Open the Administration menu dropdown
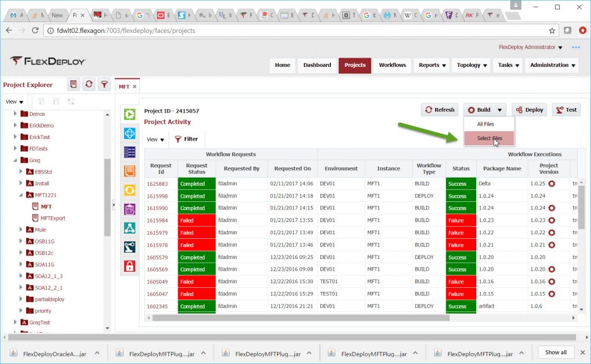Image resolution: width=591 pixels, height=364 pixels. (552, 65)
